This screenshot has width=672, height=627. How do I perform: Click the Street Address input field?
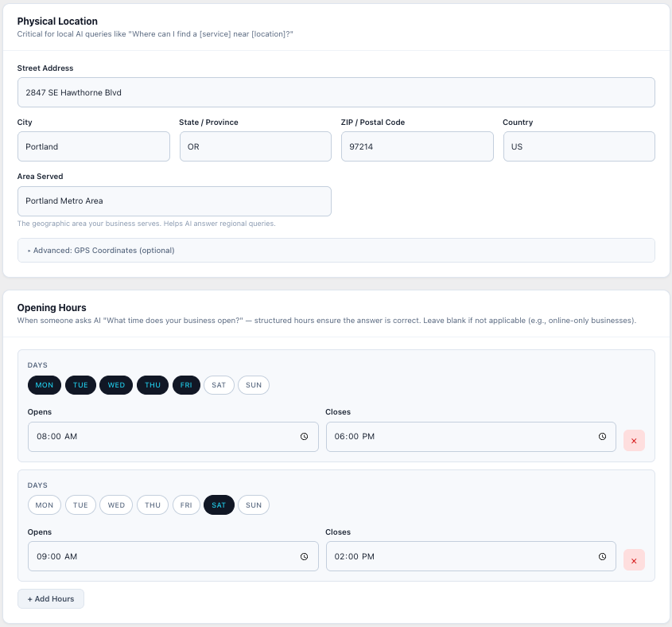[x=336, y=92]
